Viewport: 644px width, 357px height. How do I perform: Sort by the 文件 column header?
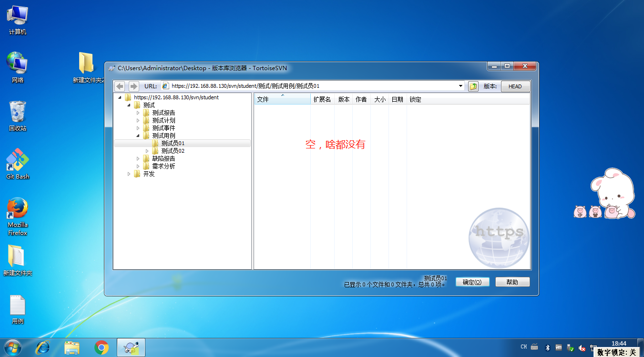pos(282,99)
